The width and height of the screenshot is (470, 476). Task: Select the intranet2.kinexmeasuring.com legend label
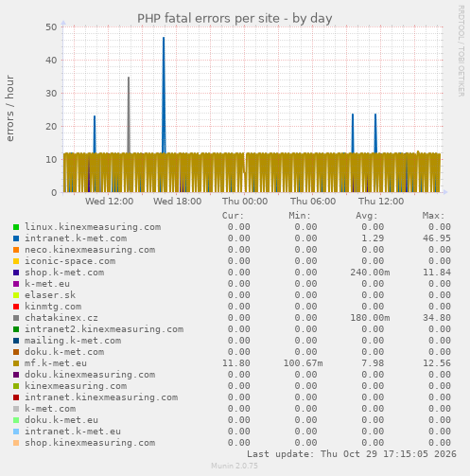click(x=104, y=329)
